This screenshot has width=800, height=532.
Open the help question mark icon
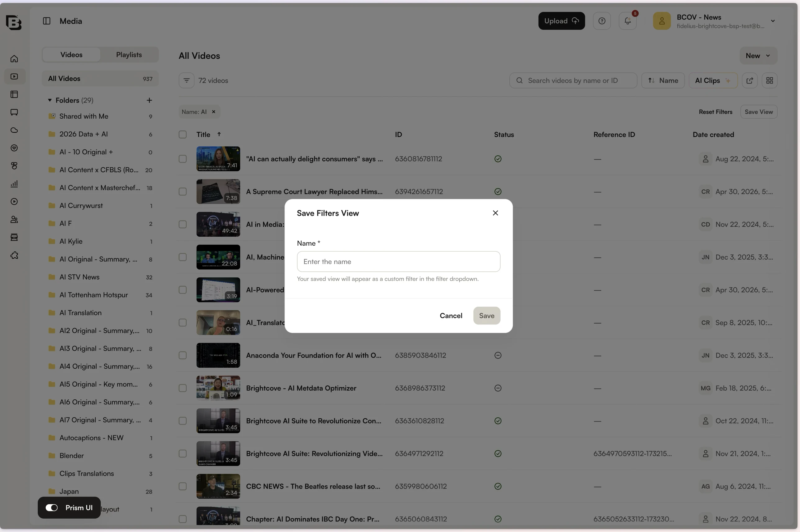(x=602, y=21)
